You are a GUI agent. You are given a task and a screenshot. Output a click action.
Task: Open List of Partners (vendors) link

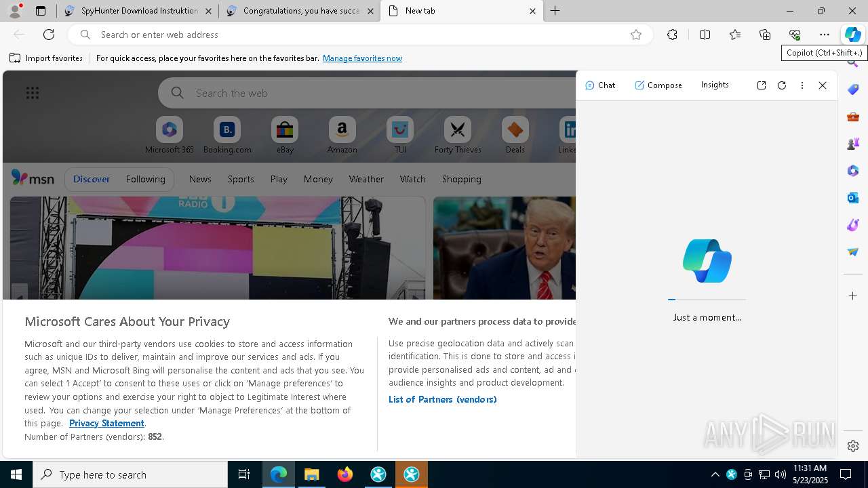click(x=442, y=399)
